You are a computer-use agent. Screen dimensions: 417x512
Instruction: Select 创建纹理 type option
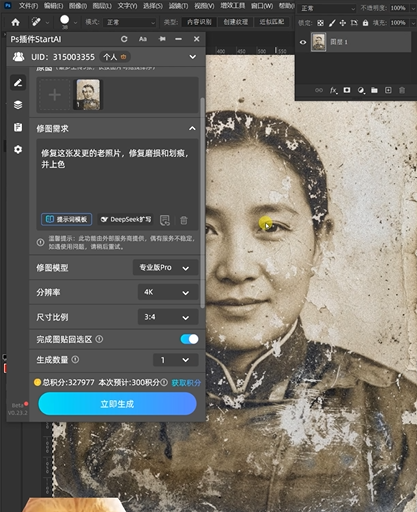tap(236, 22)
